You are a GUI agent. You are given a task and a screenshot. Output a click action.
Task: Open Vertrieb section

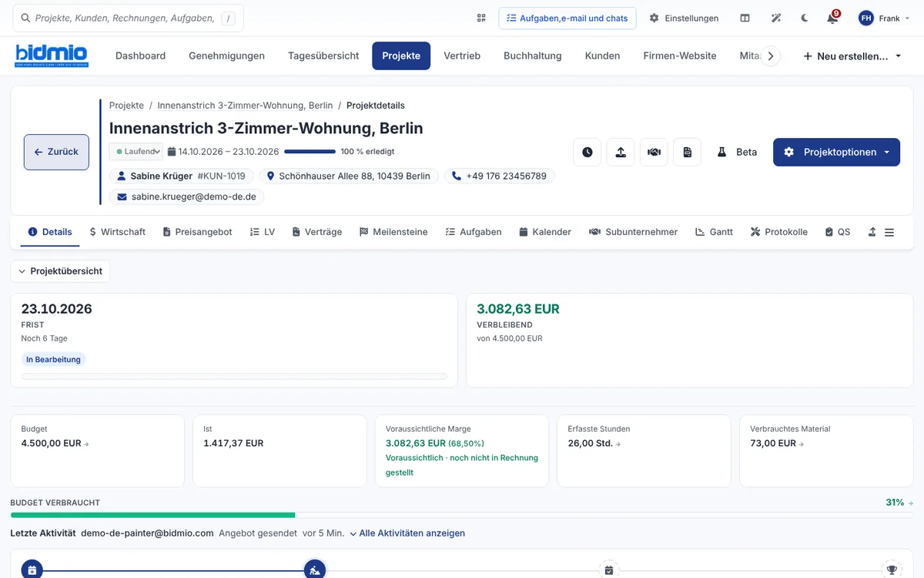point(462,55)
